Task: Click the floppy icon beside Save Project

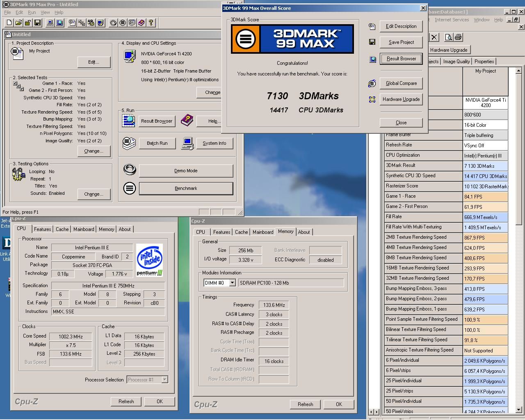Action: (x=372, y=42)
